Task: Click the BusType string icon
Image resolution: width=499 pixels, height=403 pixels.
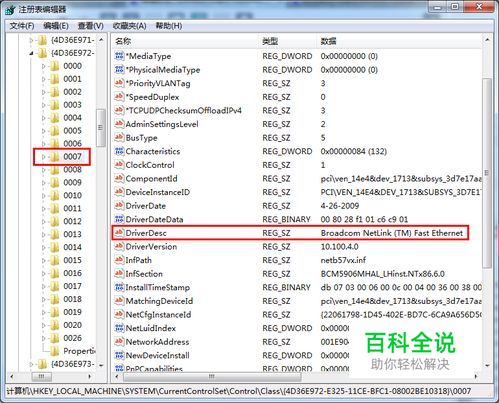Action: tap(119, 137)
